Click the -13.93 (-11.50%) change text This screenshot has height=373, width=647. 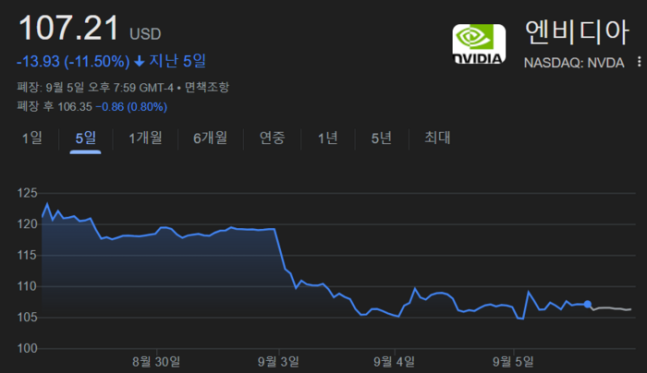73,61
